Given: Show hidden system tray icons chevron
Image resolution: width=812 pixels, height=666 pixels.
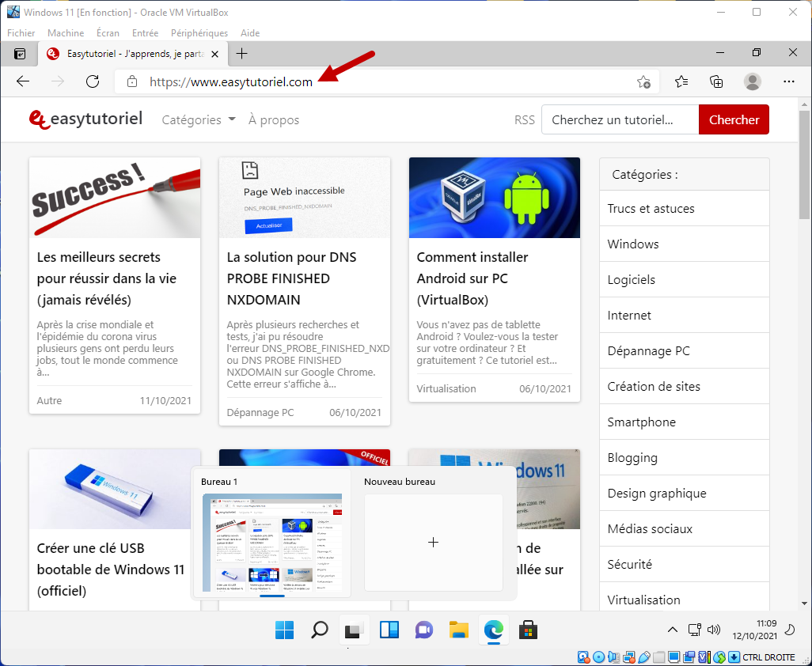Looking at the screenshot, I should click(672, 630).
